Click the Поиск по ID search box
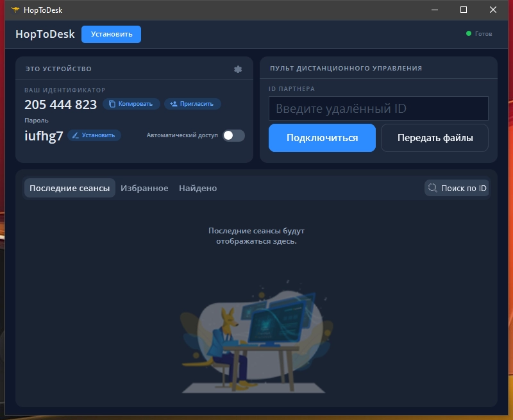Screen dimensions: 513x420 coord(457,188)
